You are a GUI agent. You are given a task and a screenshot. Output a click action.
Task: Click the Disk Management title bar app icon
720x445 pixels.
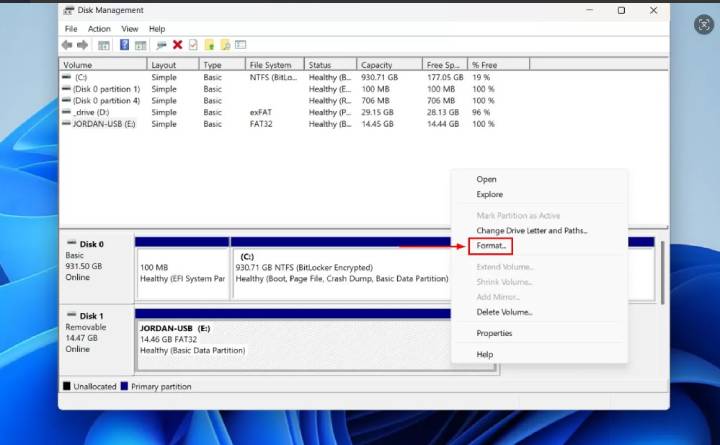68,10
